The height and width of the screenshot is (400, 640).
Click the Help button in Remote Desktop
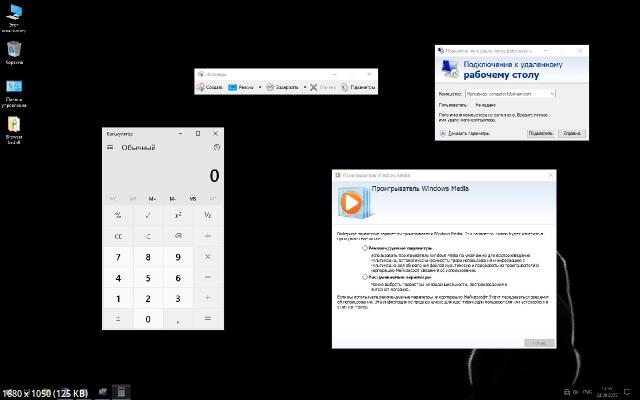coord(571,132)
